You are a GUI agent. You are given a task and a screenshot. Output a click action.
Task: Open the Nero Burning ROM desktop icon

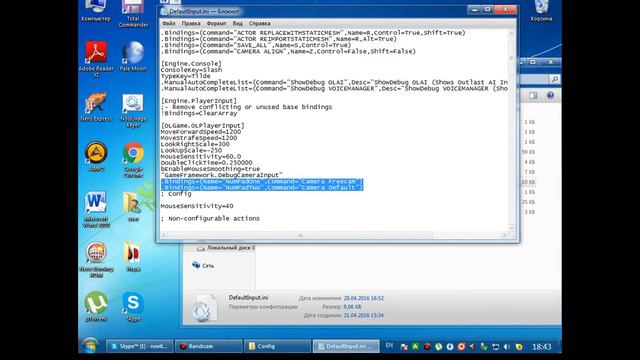(x=96, y=259)
